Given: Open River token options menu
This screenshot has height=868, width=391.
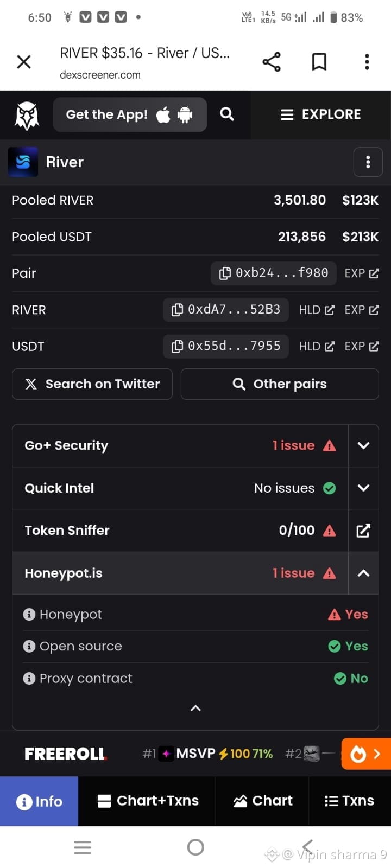Looking at the screenshot, I should click(368, 162).
